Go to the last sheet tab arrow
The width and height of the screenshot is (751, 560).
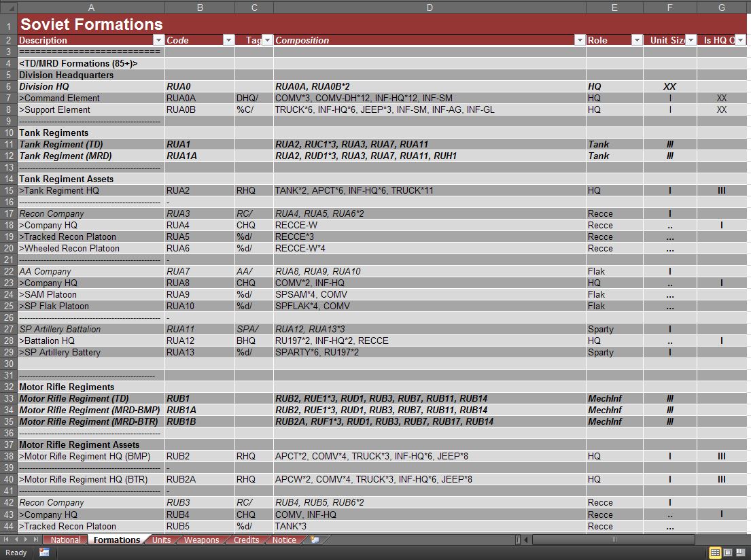point(35,540)
